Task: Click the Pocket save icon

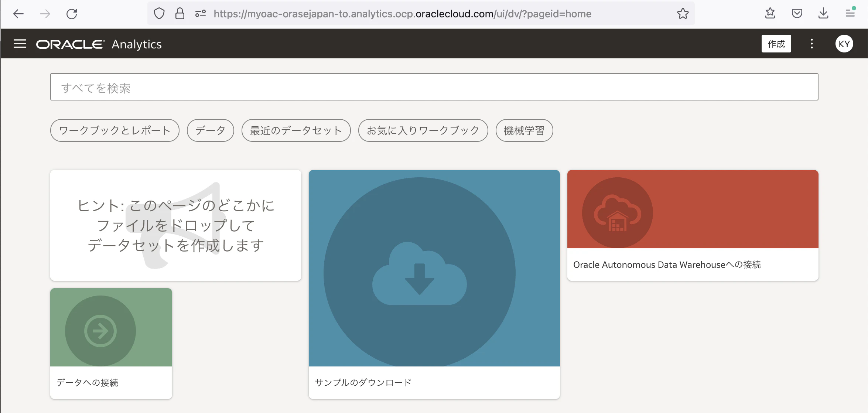Action: [x=797, y=14]
